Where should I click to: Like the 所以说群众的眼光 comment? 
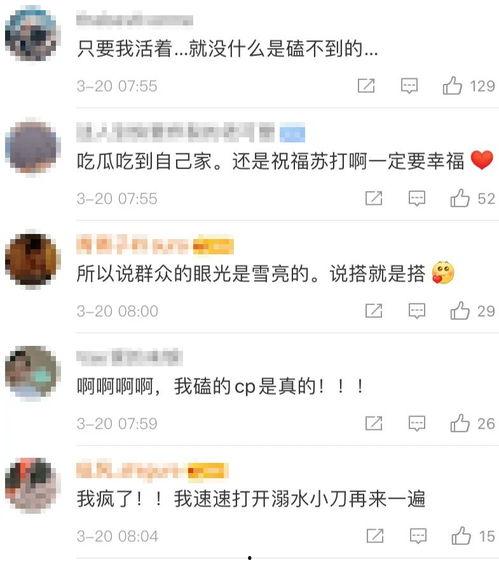[x=460, y=311]
